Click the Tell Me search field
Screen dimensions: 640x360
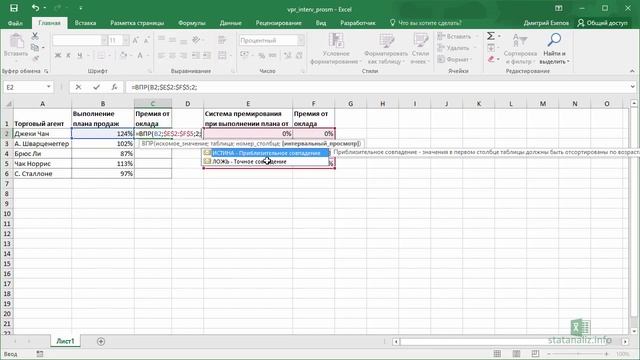point(425,23)
